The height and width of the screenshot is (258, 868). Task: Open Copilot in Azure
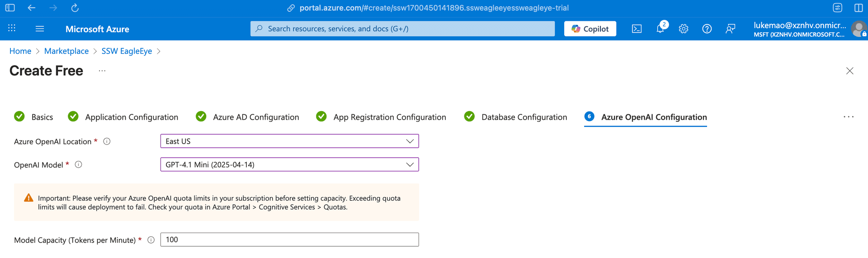[590, 28]
